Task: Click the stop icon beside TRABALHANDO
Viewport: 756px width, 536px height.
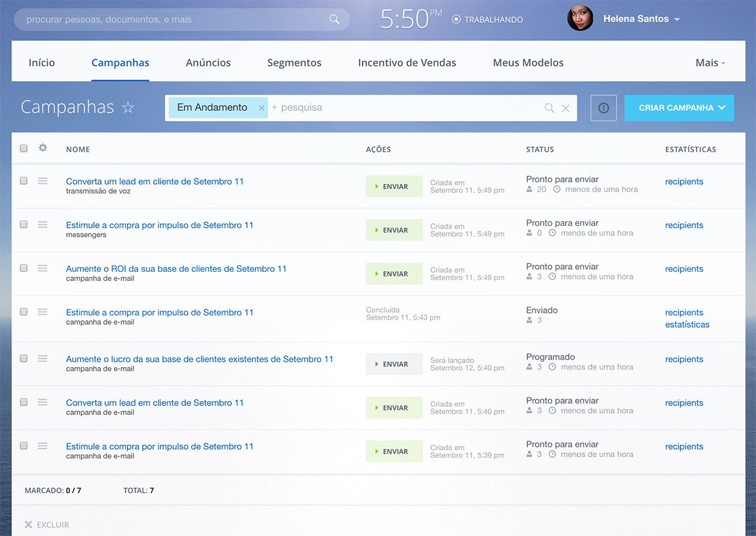Action: click(456, 20)
